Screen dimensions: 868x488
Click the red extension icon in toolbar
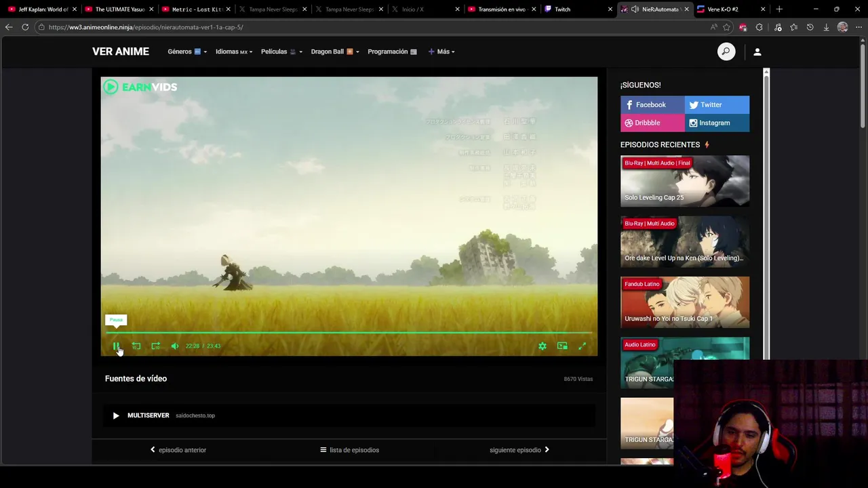(x=743, y=27)
